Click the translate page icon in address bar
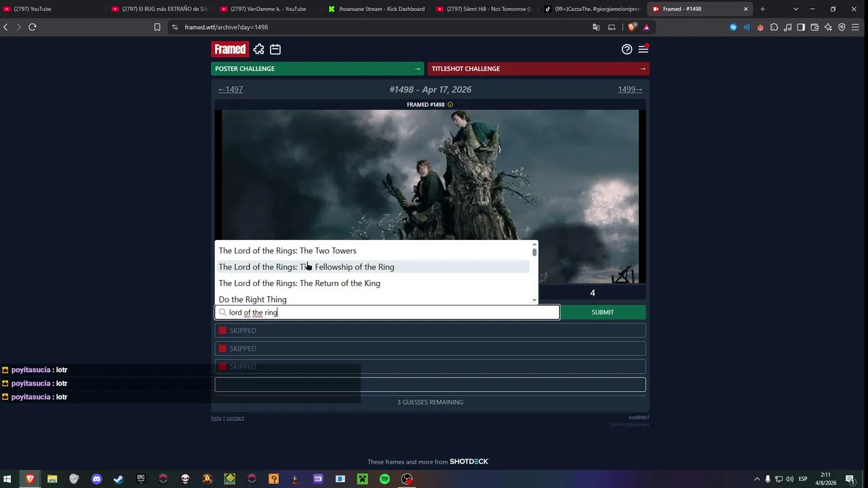Screen dimensions: 868x488 [x=596, y=27]
